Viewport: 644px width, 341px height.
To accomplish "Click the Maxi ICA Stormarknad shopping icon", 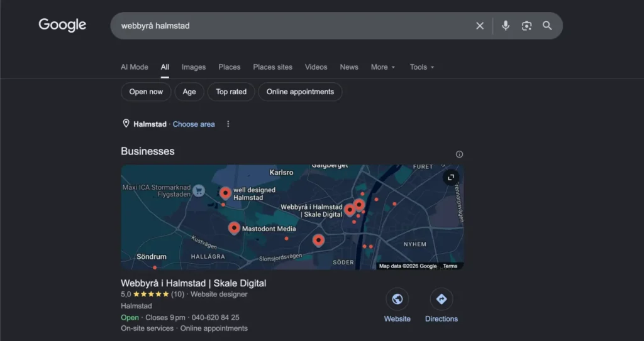I will coord(199,191).
